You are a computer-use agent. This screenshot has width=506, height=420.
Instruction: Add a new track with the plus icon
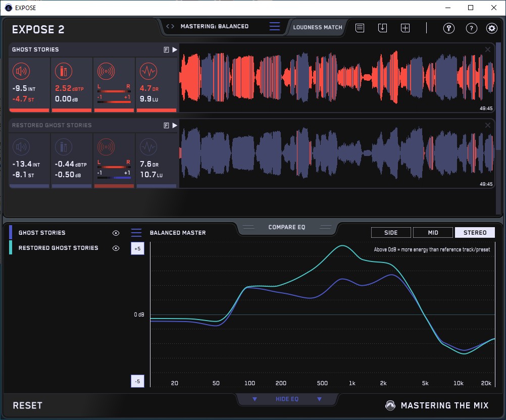[x=405, y=28]
